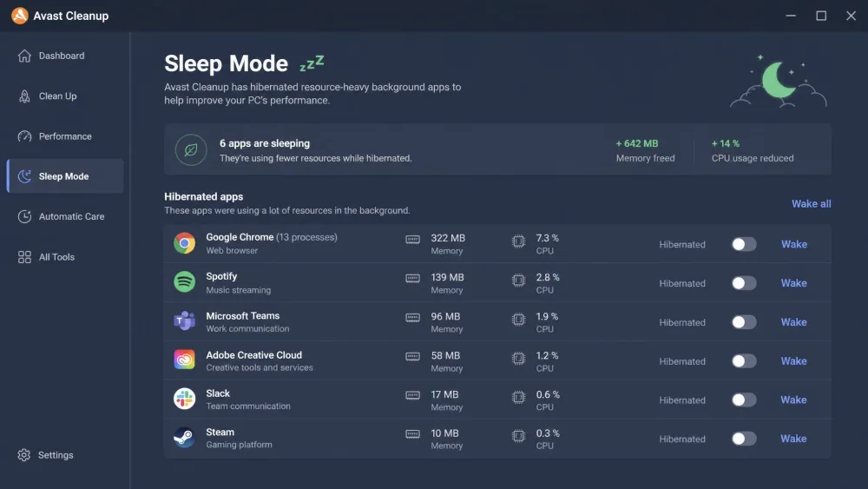
Task: Click the CPU chip icon in Microsoft Teams row
Action: click(519, 320)
